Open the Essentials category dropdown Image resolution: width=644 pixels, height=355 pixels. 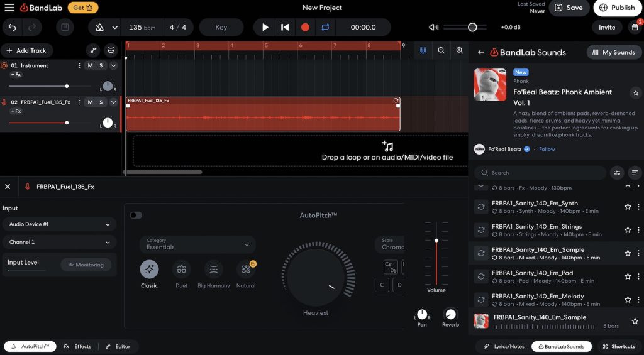197,244
